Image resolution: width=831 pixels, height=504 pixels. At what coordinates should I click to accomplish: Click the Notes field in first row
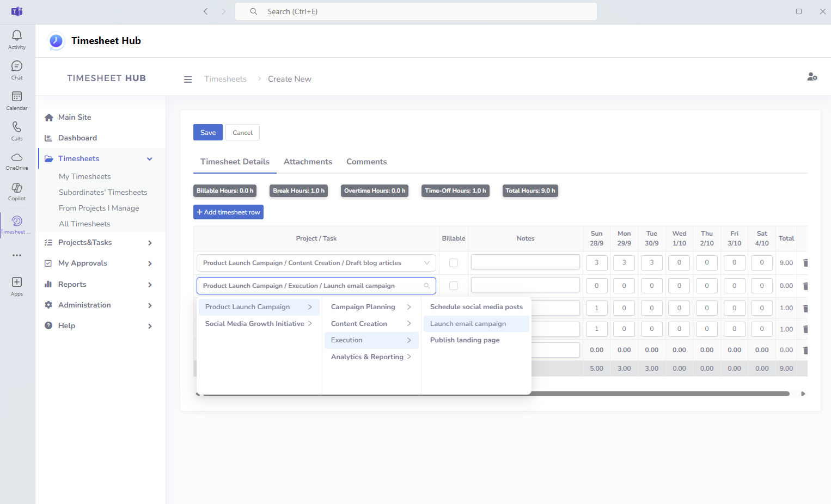(x=525, y=262)
